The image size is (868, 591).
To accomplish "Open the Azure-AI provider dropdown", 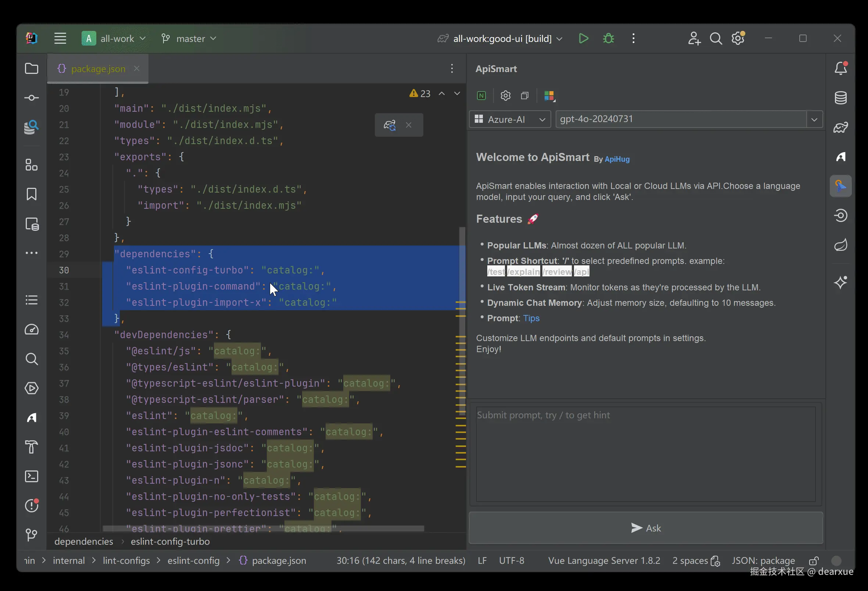I will pyautogui.click(x=509, y=119).
